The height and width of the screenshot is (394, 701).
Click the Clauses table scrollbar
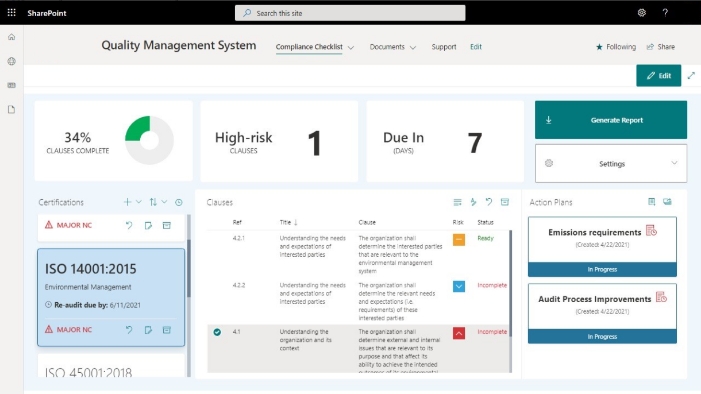click(x=511, y=284)
